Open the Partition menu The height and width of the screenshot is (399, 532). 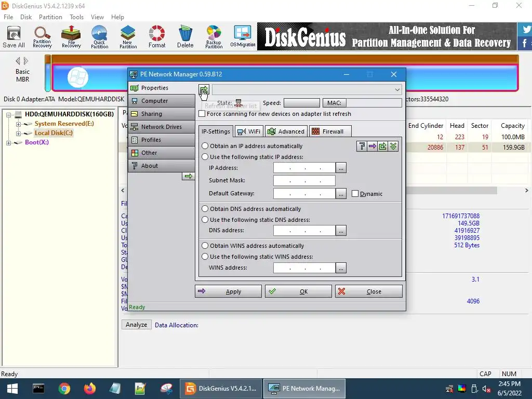click(x=50, y=17)
